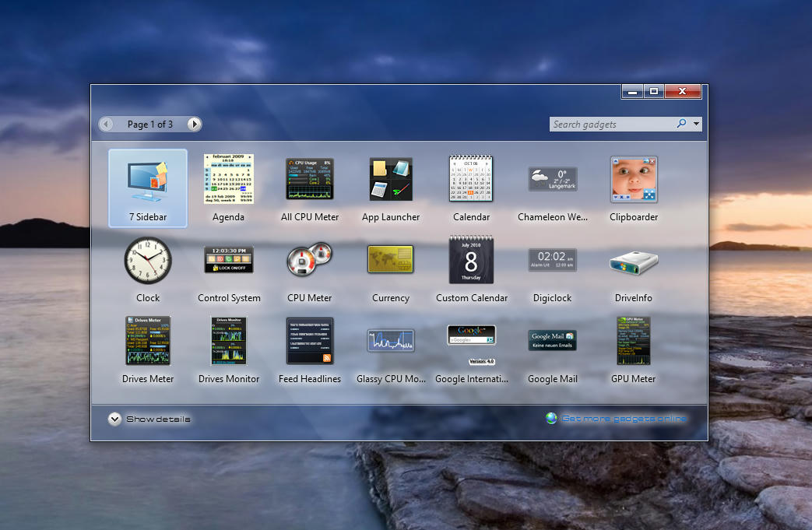Click the Digiclock gadget
812x530 pixels.
[x=553, y=260]
